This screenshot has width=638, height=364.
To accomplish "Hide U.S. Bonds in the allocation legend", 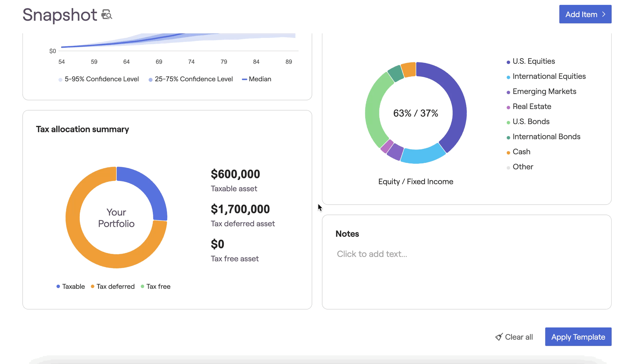I will click(x=530, y=122).
